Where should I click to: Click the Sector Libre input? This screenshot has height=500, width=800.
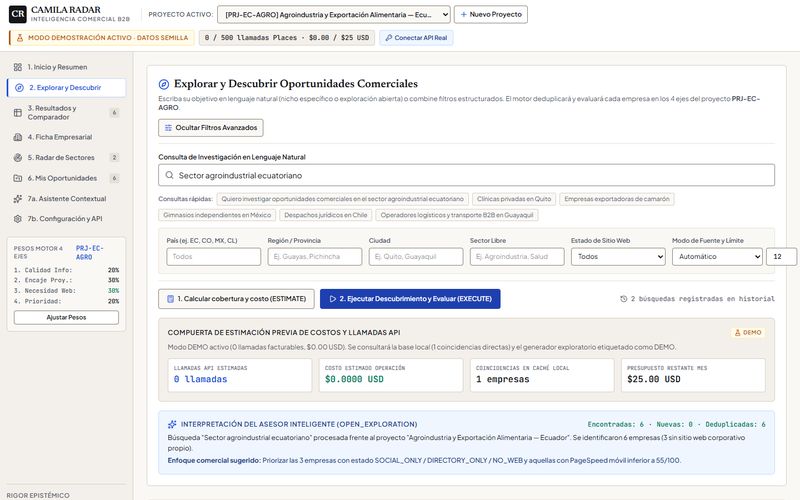pyautogui.click(x=517, y=257)
